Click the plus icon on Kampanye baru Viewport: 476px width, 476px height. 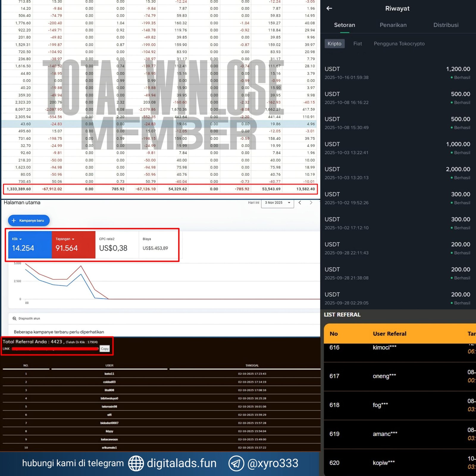(14, 220)
